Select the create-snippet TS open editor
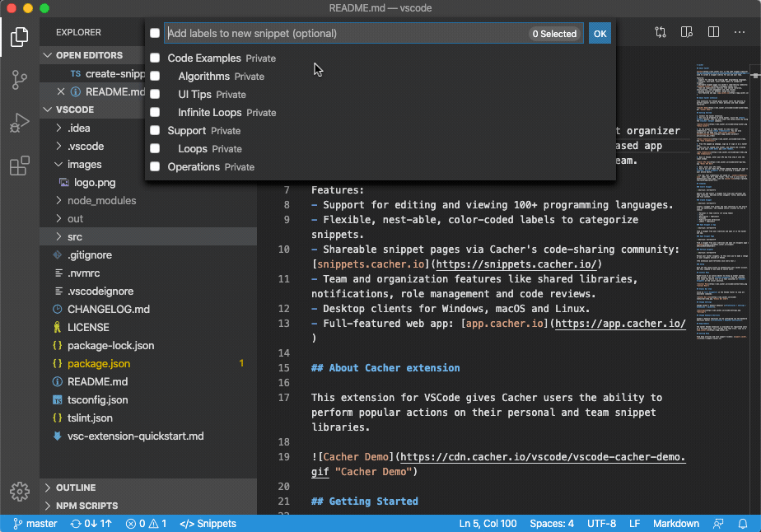Image resolution: width=761 pixels, height=532 pixels. coord(108,74)
